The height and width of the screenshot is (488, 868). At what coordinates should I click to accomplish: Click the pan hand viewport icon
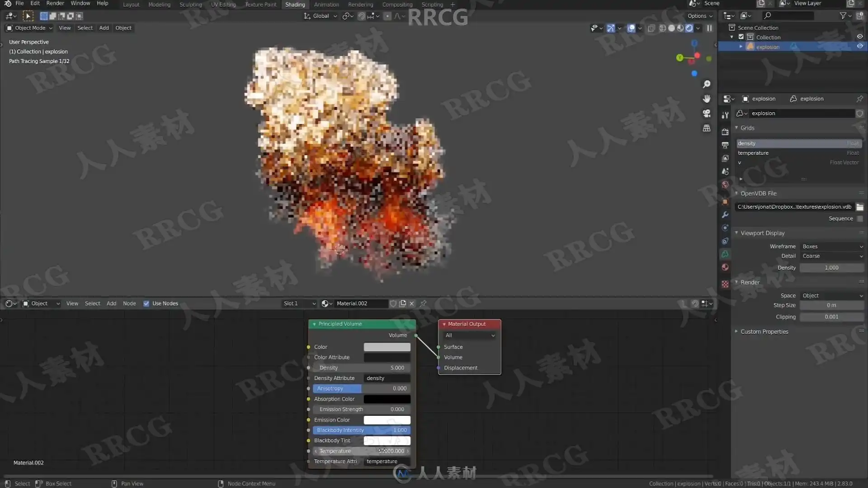pos(707,99)
